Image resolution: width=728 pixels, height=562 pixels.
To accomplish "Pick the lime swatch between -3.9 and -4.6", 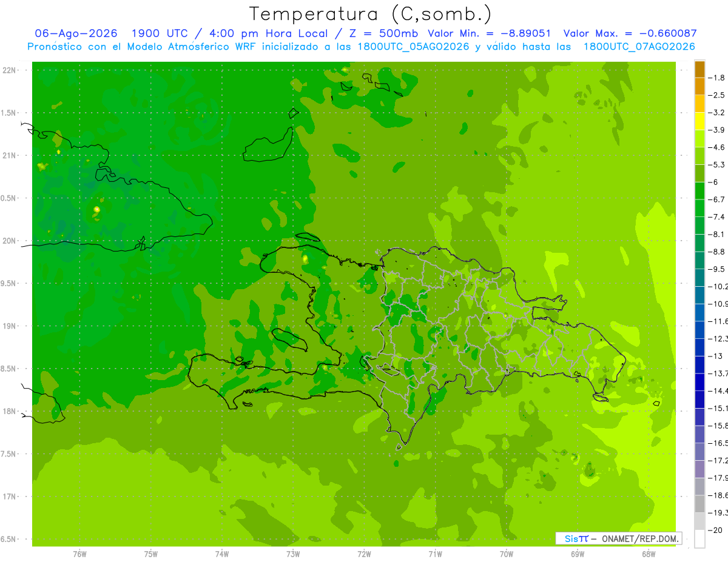I will pyautogui.click(x=699, y=139).
